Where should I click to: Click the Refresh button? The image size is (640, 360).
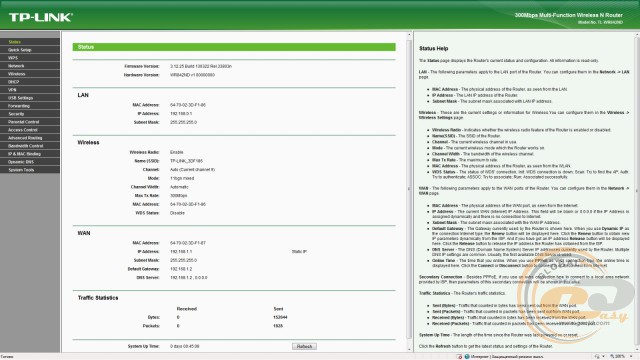pyautogui.click(x=304, y=346)
